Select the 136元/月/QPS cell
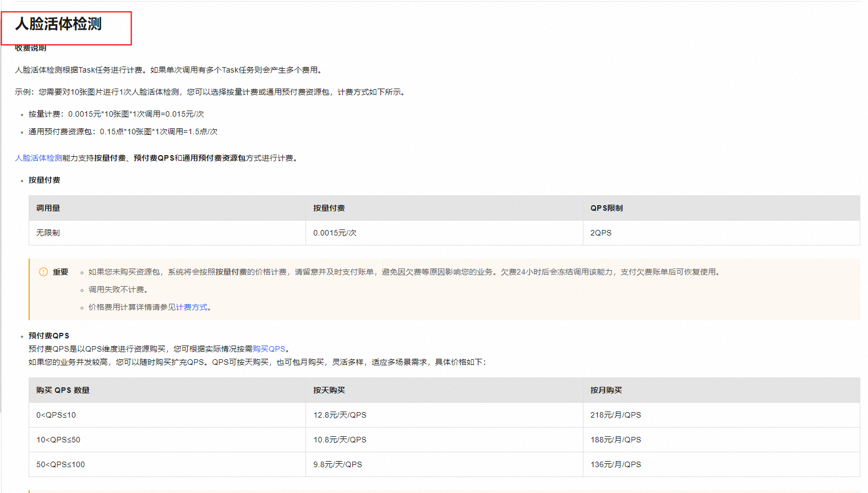This screenshot has width=868, height=493. tap(722, 464)
